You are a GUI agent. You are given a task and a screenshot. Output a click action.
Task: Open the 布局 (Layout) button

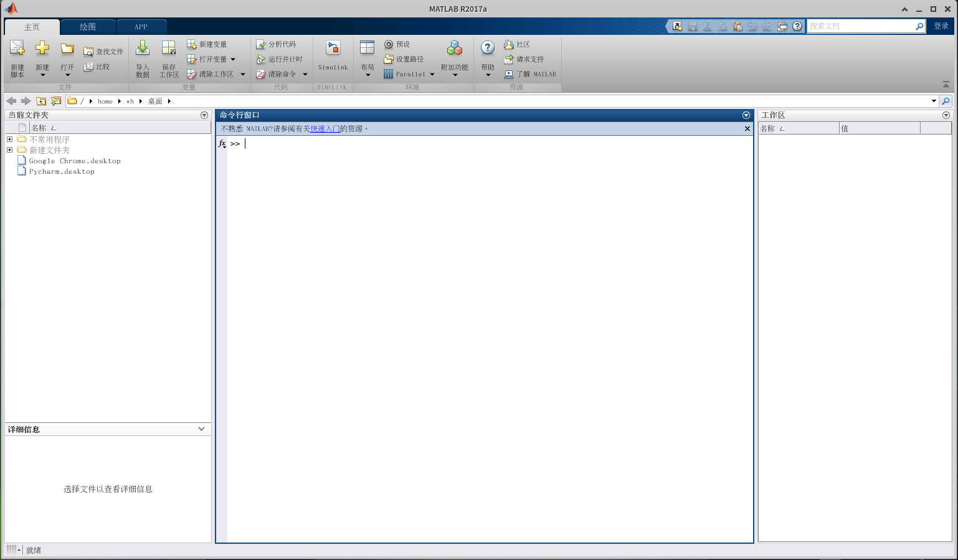(368, 58)
